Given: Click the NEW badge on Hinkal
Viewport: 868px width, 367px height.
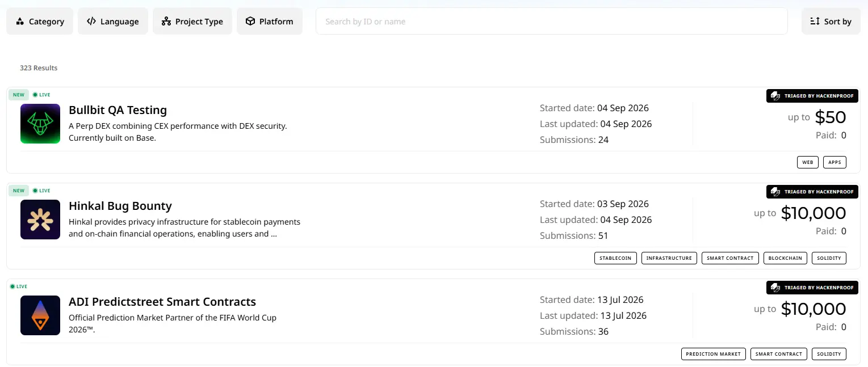Looking at the screenshot, I should (19, 191).
